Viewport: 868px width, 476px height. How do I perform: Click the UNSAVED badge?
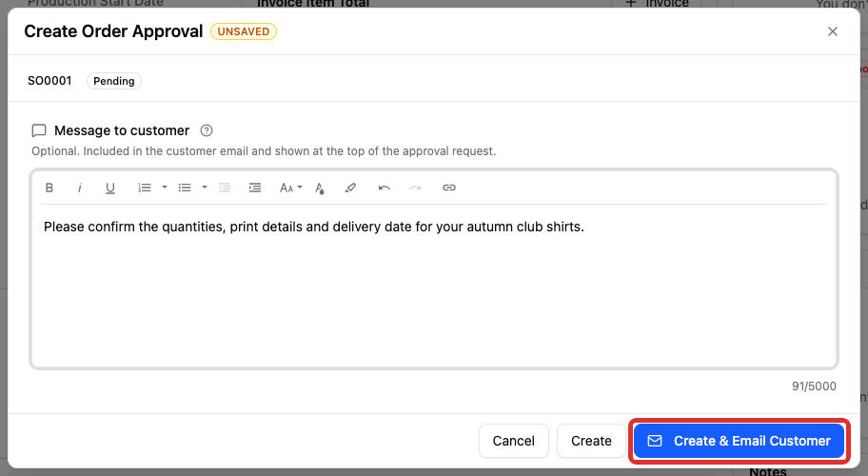[244, 31]
